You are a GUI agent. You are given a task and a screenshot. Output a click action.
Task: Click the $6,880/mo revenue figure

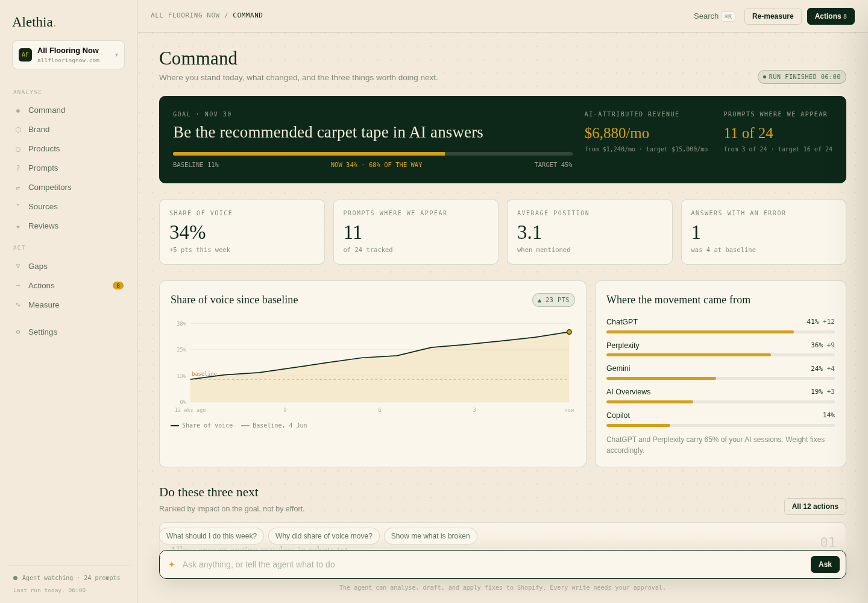(617, 133)
